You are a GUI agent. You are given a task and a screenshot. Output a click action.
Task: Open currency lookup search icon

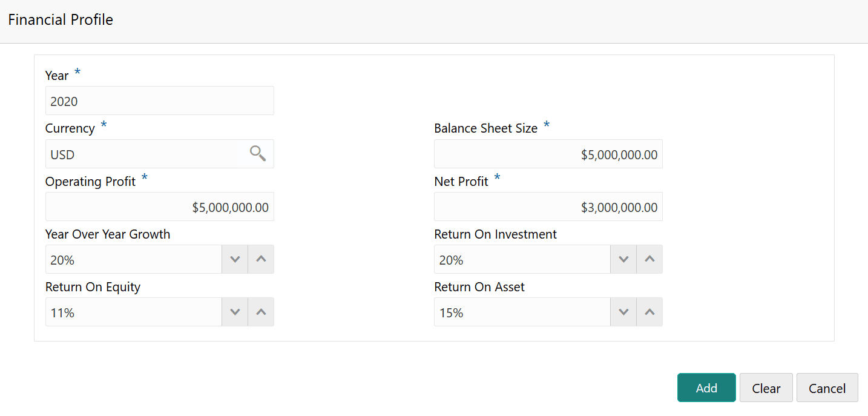[x=258, y=154]
